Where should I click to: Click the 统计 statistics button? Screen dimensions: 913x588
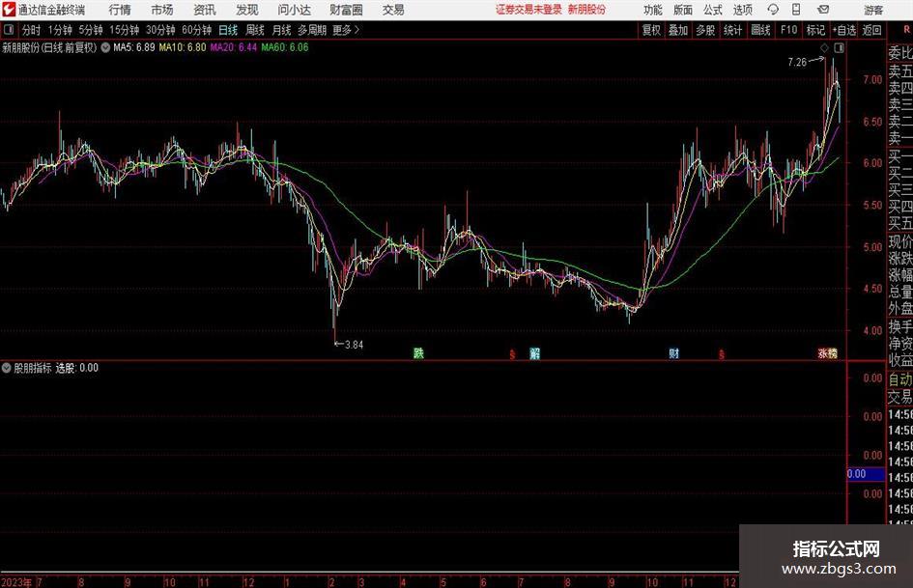point(732,30)
